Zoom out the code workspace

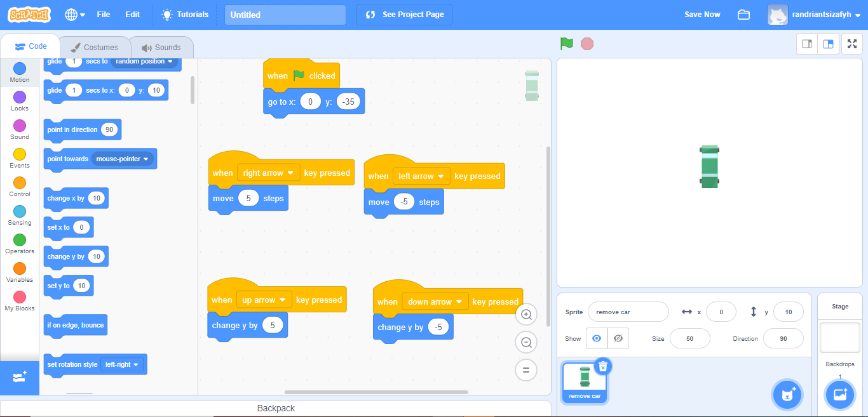(526, 342)
